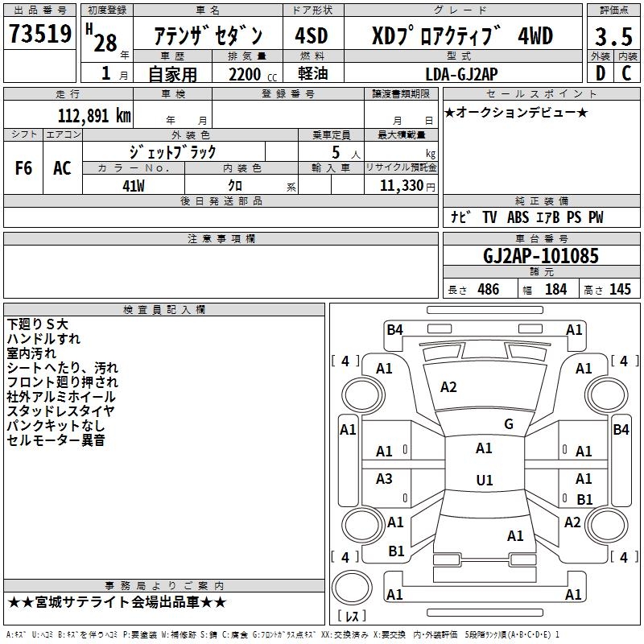Click the PW equipment entry

click(x=596, y=217)
